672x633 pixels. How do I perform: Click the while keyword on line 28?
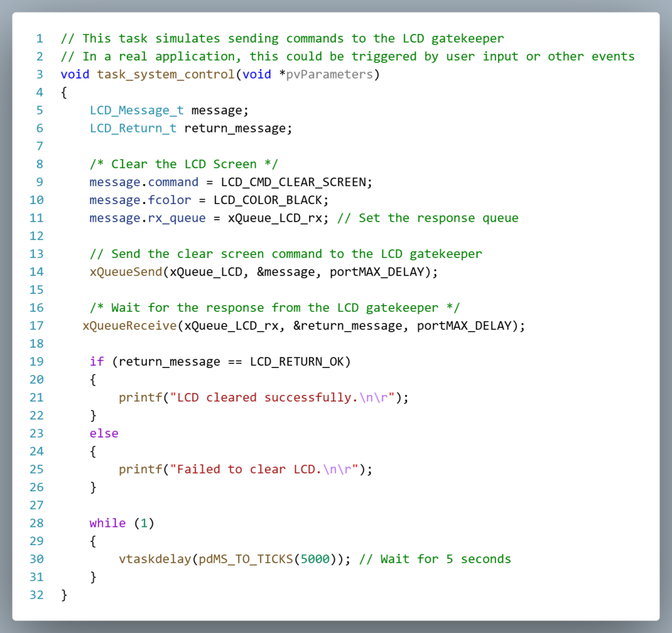click(108, 523)
